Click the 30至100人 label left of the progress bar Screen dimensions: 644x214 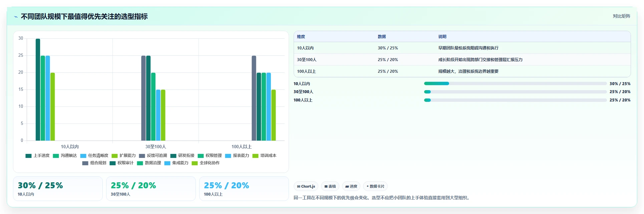point(303,92)
